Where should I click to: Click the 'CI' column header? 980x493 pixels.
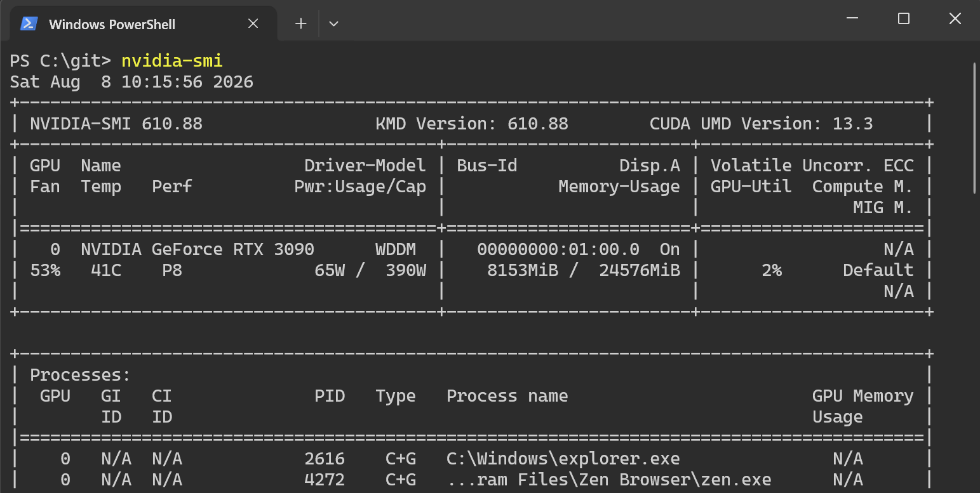point(162,396)
